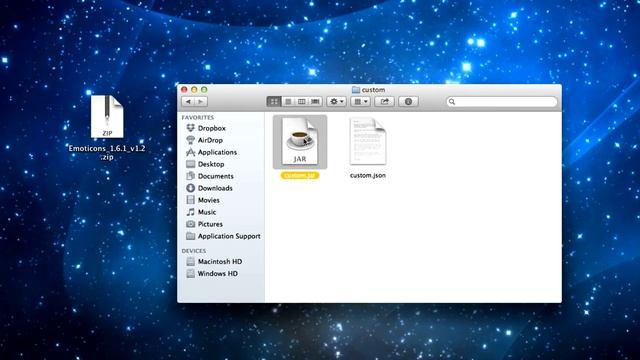
Task: Click the Pictures camera icon
Action: coord(191,224)
